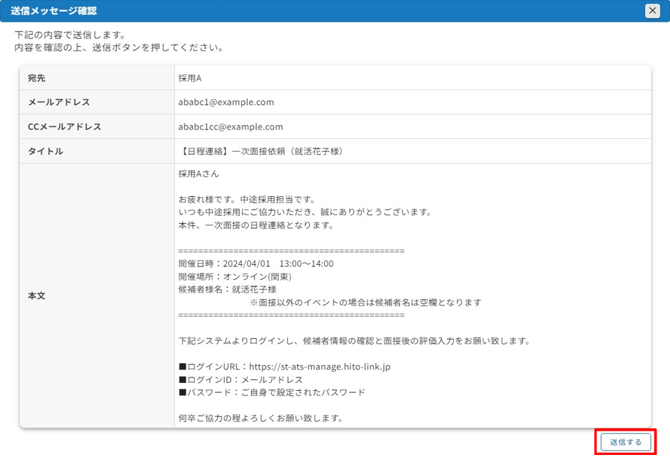Click the note ※面接以外のイベントの場合
Screen dimensions: 670x459
366,302
